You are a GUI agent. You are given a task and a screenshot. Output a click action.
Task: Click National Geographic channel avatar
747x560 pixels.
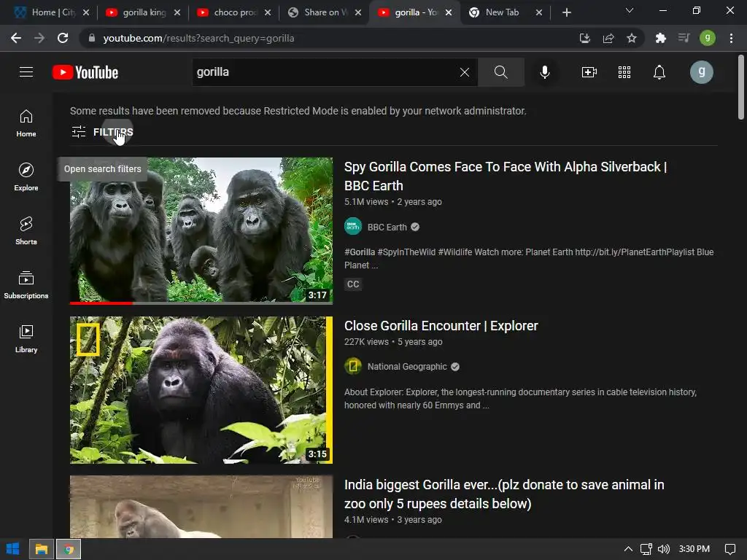tap(353, 366)
